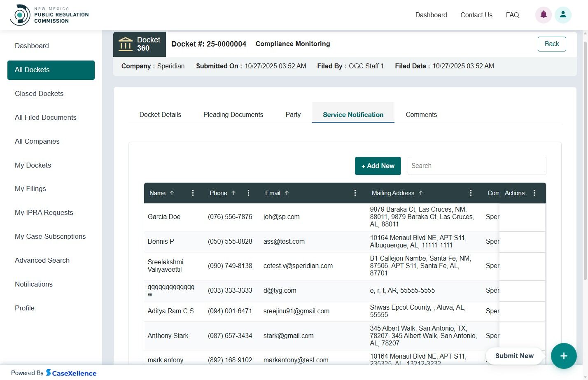Open the Party tab

293,115
